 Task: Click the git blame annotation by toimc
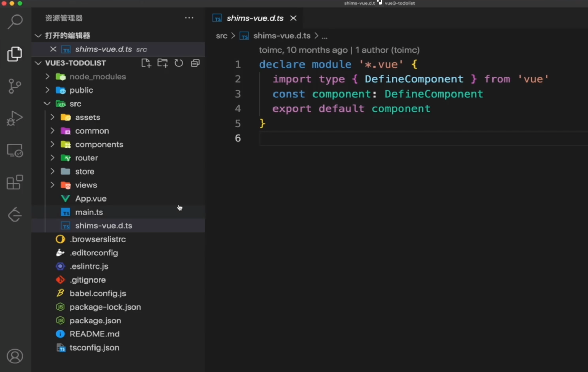click(339, 50)
